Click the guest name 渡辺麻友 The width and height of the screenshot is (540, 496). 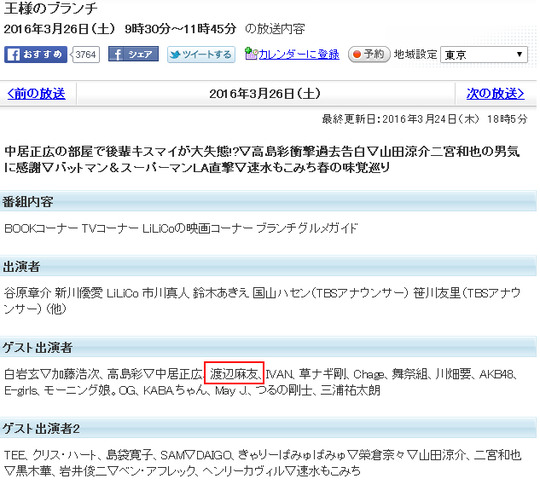(x=234, y=374)
